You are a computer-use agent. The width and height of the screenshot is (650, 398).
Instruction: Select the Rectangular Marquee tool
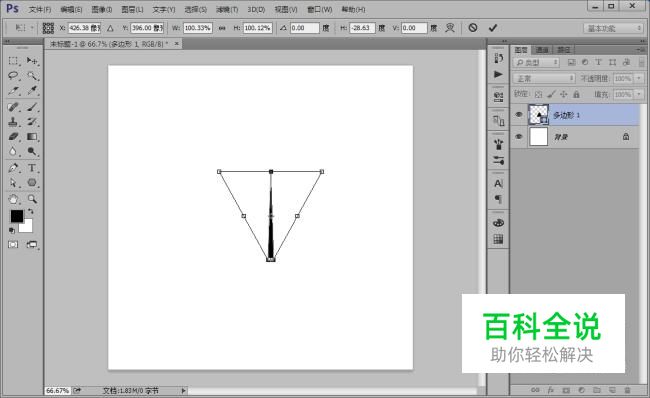point(13,61)
